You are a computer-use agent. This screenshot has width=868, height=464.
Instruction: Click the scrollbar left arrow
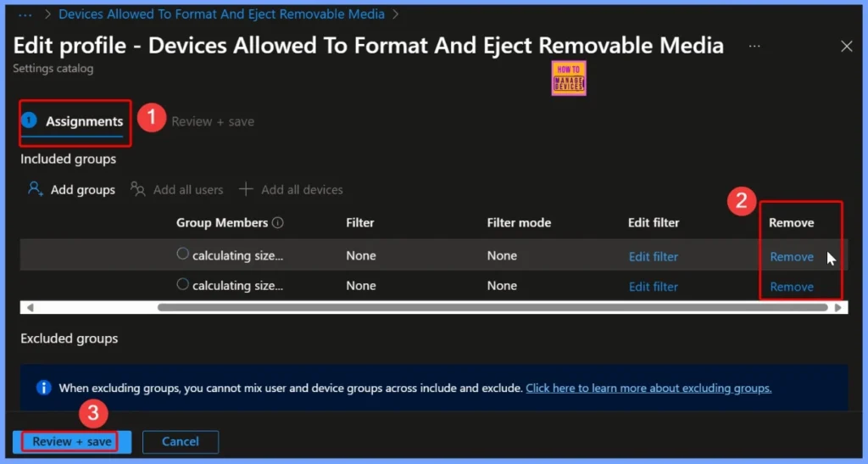pyautogui.click(x=31, y=307)
